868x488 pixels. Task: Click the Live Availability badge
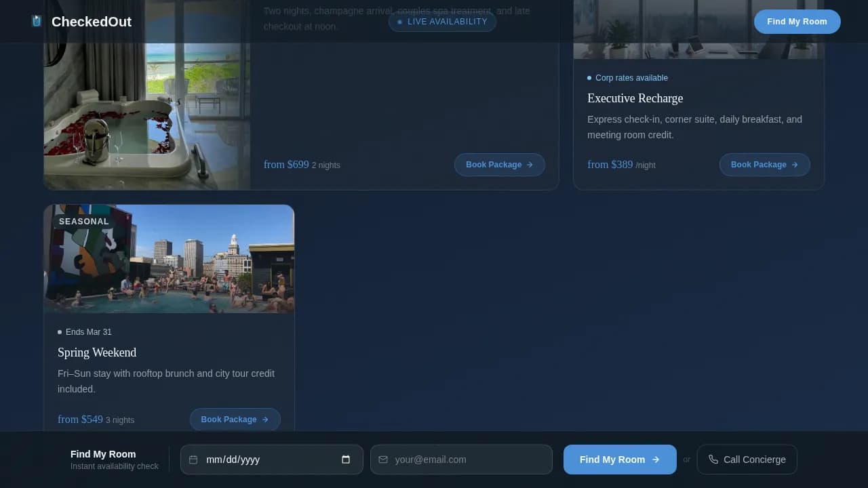[x=442, y=22]
